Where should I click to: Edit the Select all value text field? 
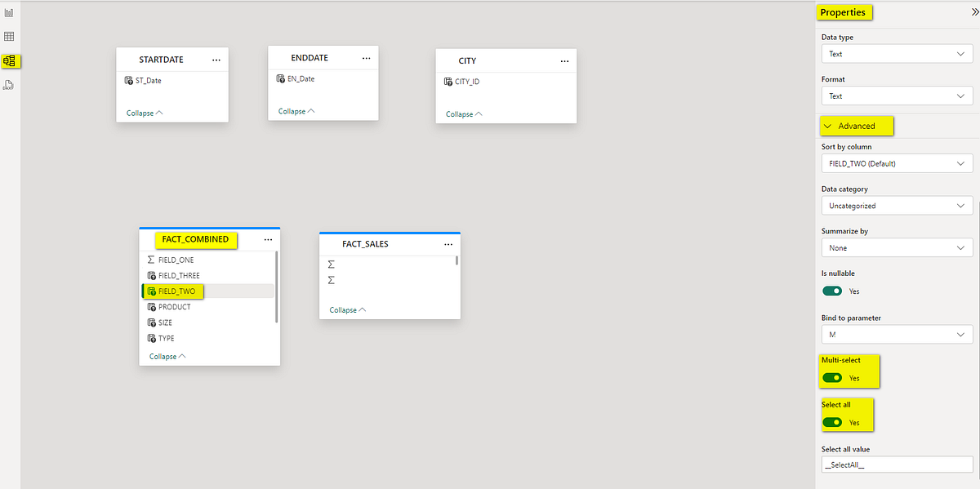(x=896, y=464)
